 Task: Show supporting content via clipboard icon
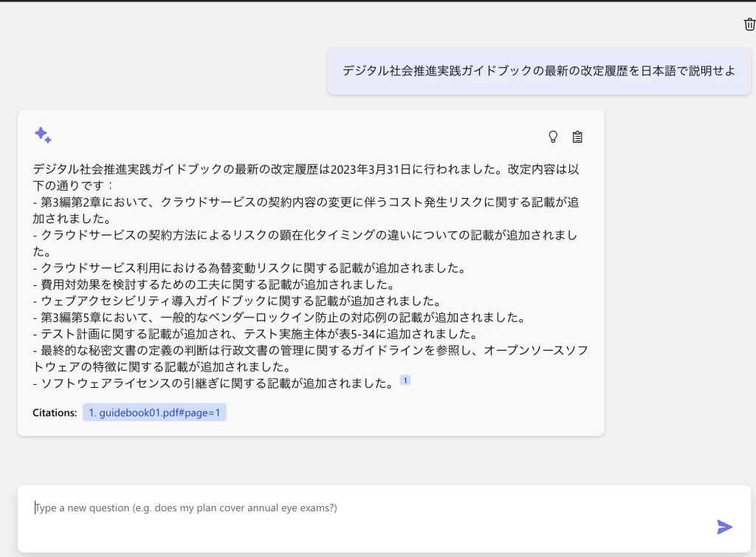[x=577, y=137]
